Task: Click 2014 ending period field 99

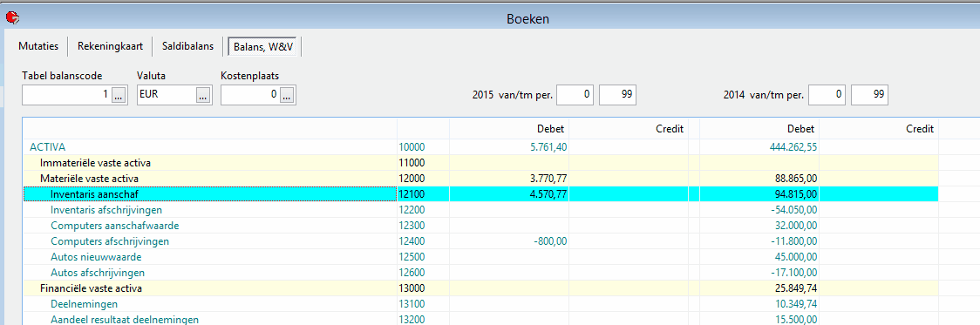Action: (870, 95)
